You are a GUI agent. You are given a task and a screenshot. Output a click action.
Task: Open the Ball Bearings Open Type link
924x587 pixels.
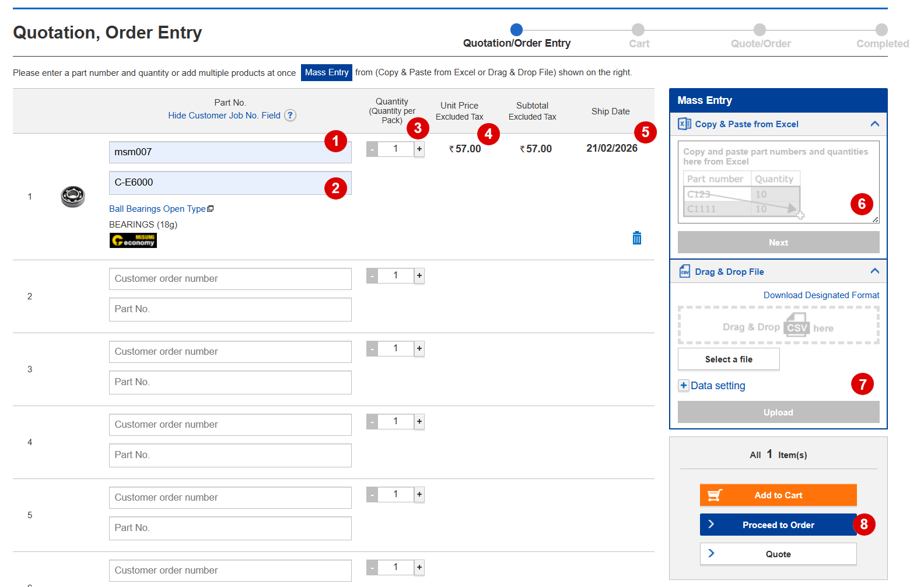click(x=157, y=209)
